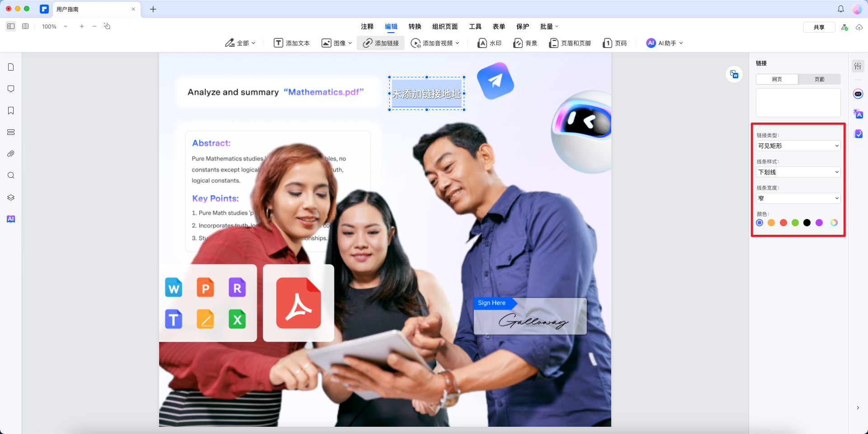The image size is (868, 434).
Task: Select the 添加文本 add text tool
Action: coord(292,43)
